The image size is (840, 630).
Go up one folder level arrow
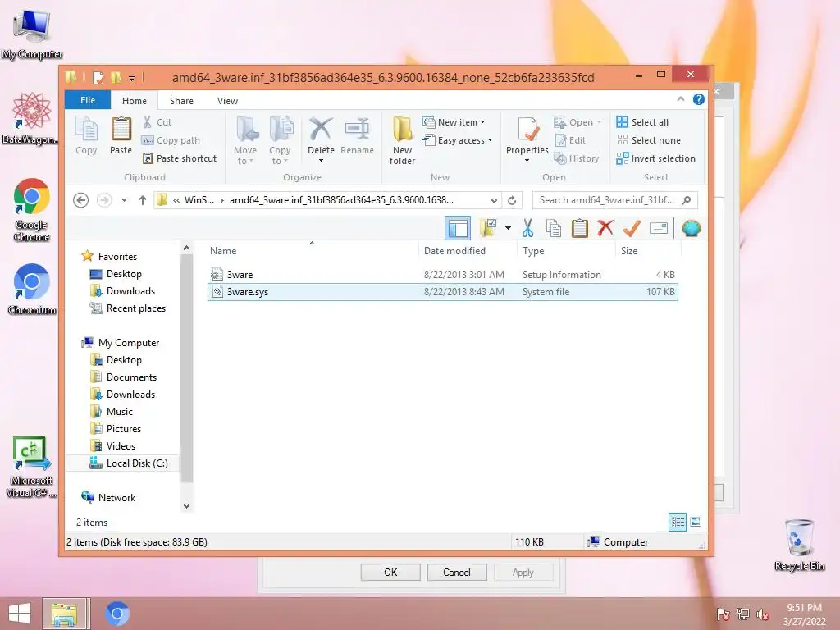coord(143,200)
